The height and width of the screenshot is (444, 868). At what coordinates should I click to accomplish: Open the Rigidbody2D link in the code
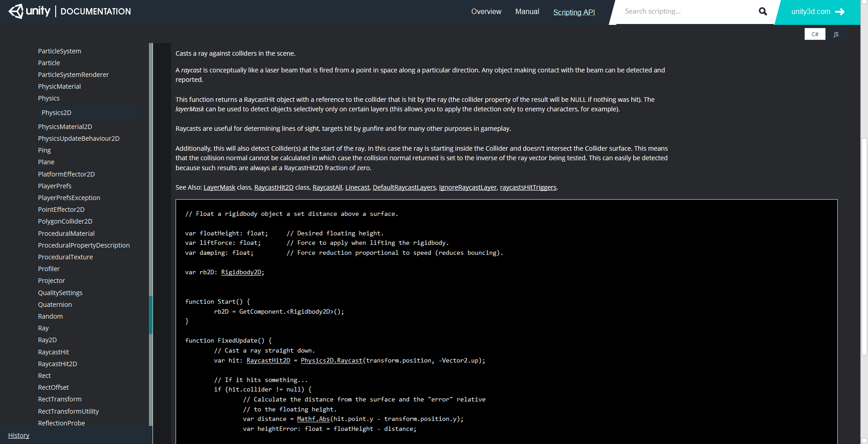click(x=242, y=272)
